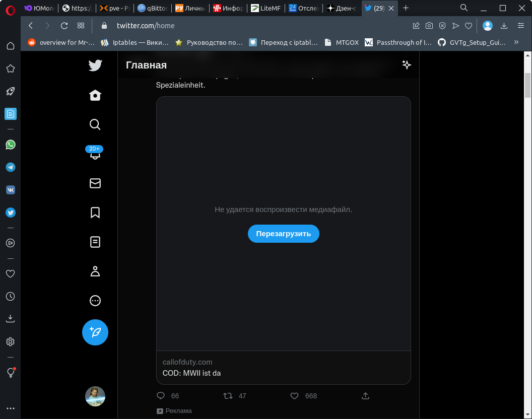Compose a new tweet with feather button
Image resolution: width=532 pixels, height=419 pixels.
95,332
